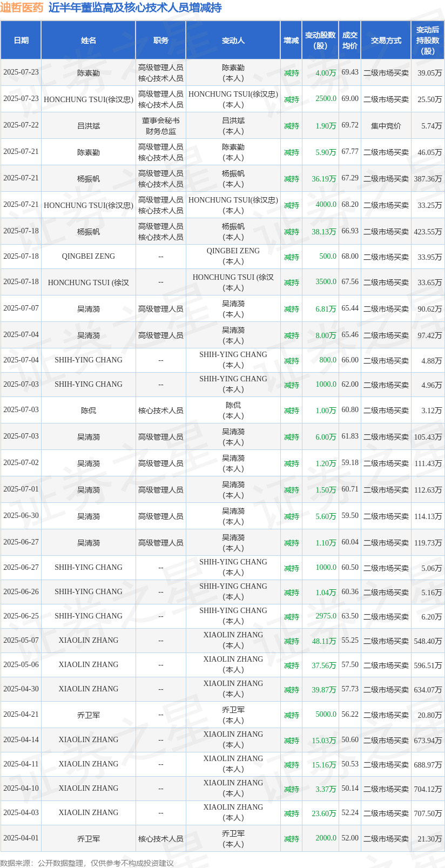The image size is (445, 868).
Task: Click the average price 61.83
Action: tap(350, 436)
